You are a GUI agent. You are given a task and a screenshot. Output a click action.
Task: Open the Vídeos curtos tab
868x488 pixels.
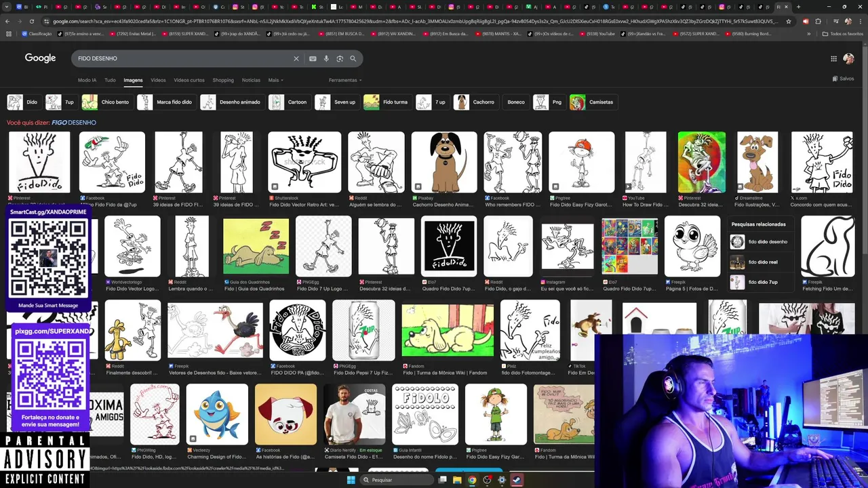[189, 80]
